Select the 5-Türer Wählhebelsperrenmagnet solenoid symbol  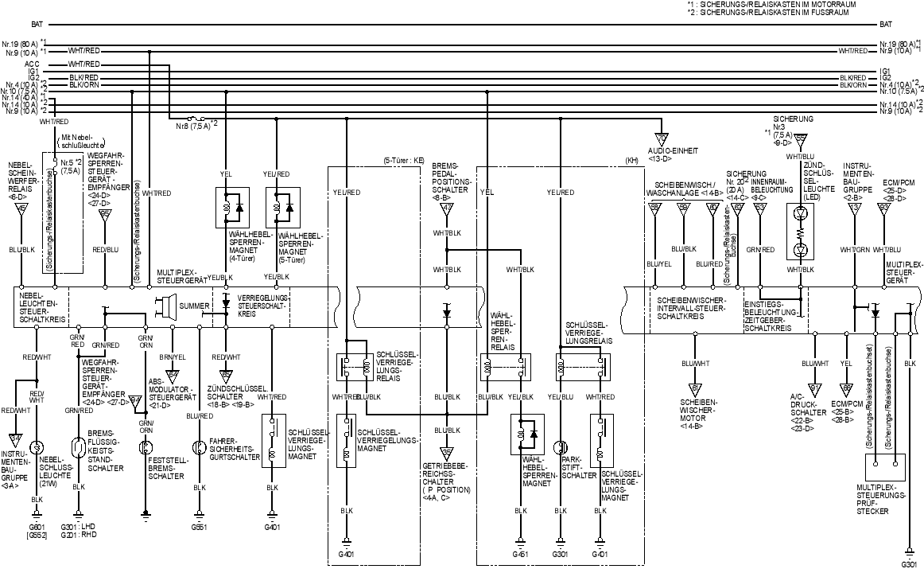pyautogui.click(x=281, y=208)
